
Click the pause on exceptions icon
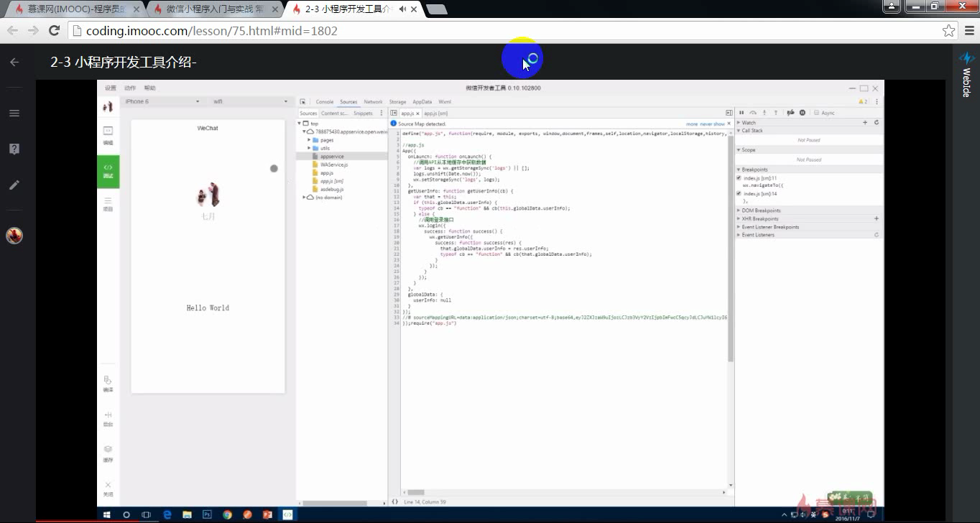(x=803, y=113)
